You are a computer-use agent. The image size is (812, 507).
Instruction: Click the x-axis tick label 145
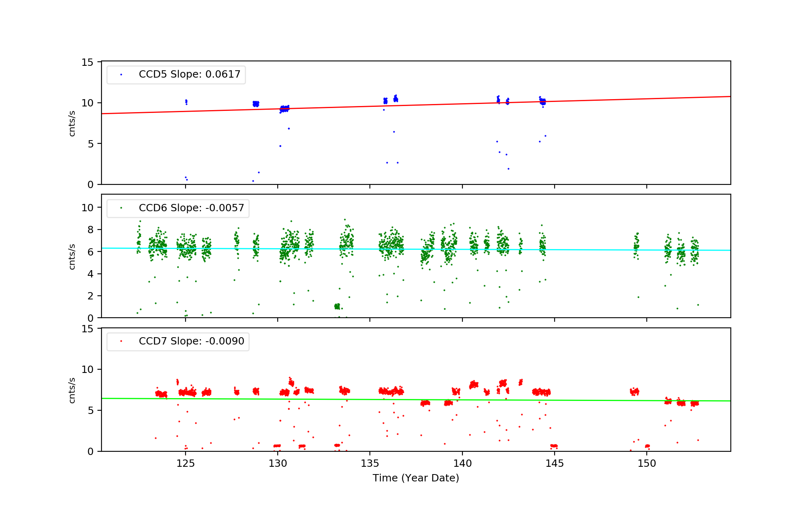coord(555,464)
